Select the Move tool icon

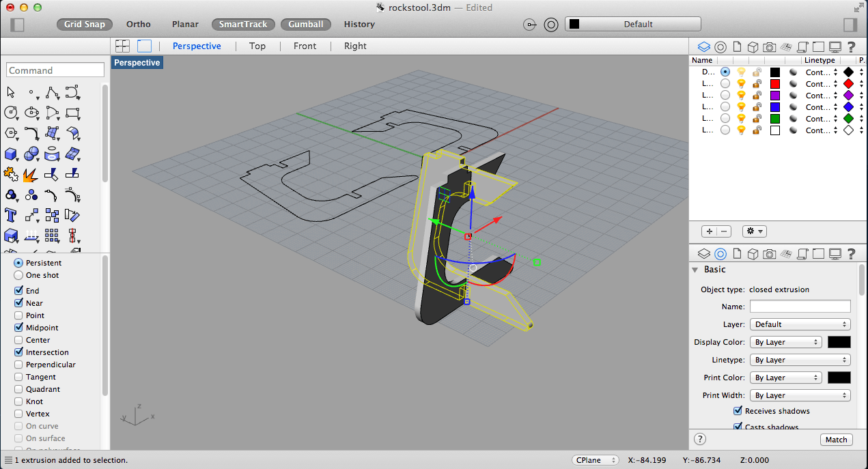coord(31,215)
